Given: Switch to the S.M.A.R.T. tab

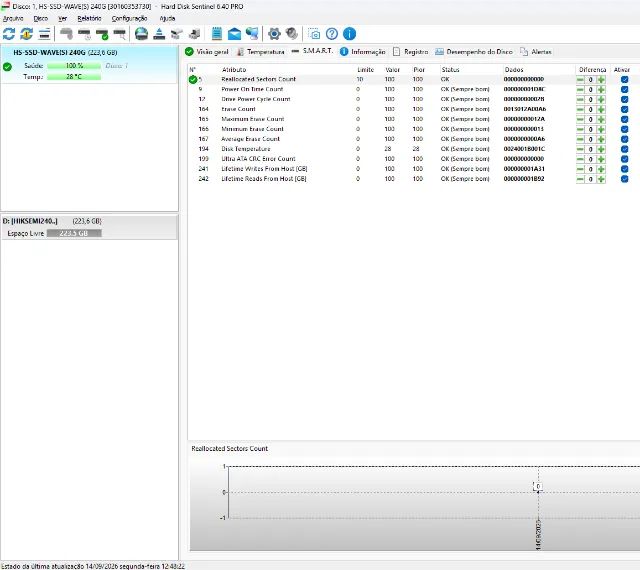Looking at the screenshot, I should tap(312, 51).
